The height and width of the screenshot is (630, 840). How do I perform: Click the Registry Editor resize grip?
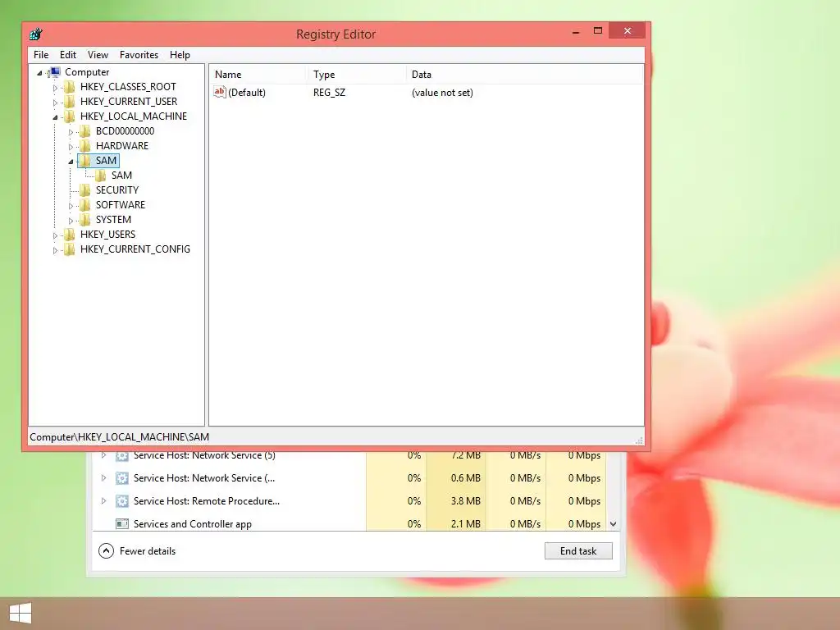pos(639,440)
